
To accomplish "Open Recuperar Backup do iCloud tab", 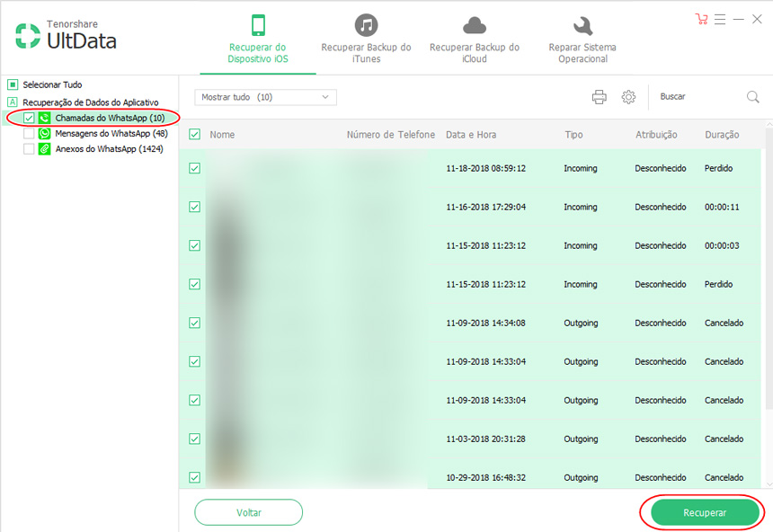I will tap(475, 39).
